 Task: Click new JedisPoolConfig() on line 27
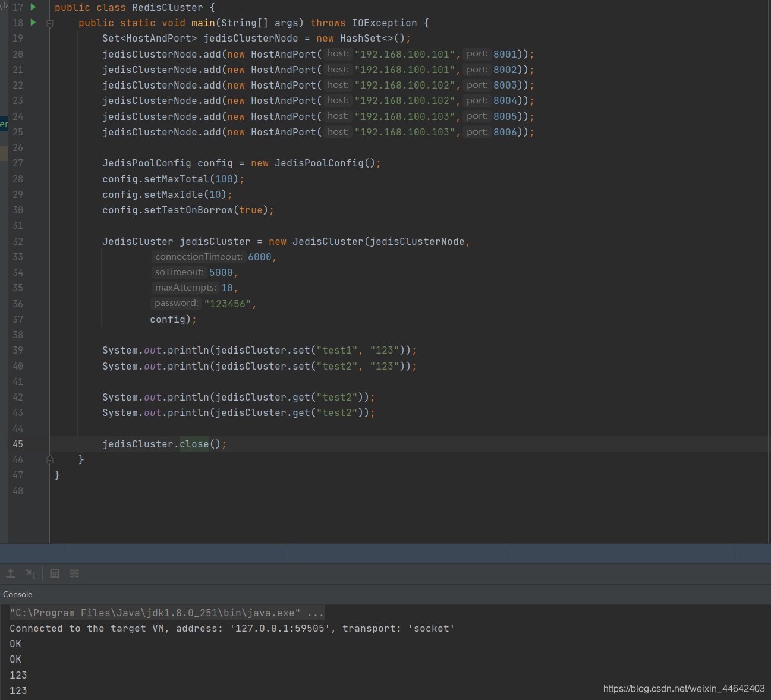tap(313, 163)
